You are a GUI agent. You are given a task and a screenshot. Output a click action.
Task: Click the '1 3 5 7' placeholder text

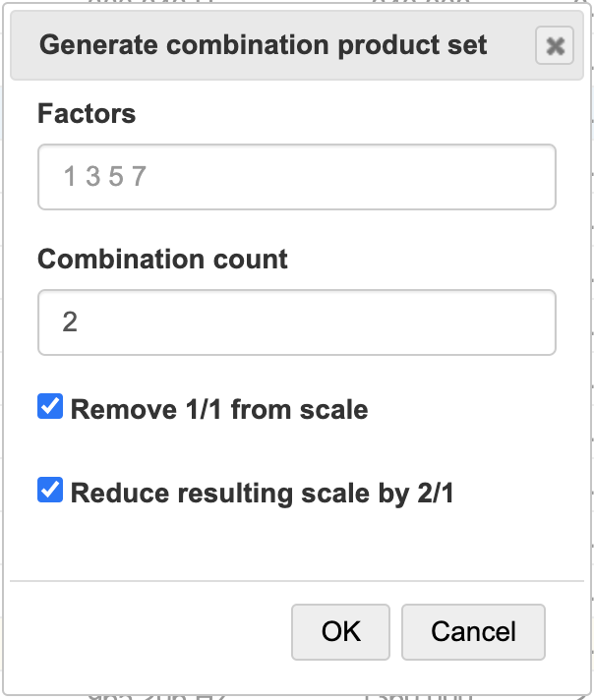pyautogui.click(x=104, y=177)
